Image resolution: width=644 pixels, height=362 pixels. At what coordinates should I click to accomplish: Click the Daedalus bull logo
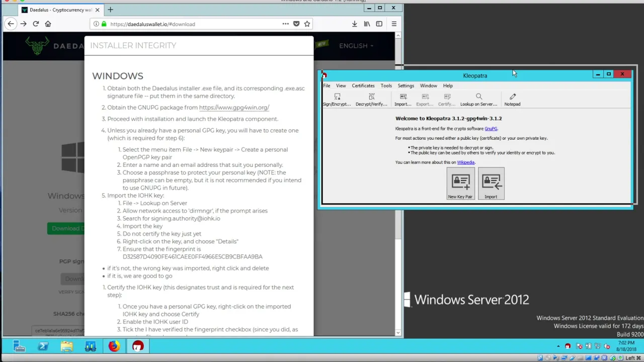37,46
